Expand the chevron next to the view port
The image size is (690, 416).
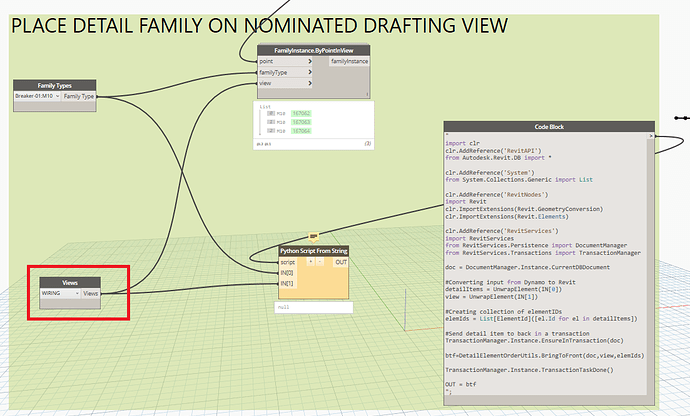coord(310,83)
